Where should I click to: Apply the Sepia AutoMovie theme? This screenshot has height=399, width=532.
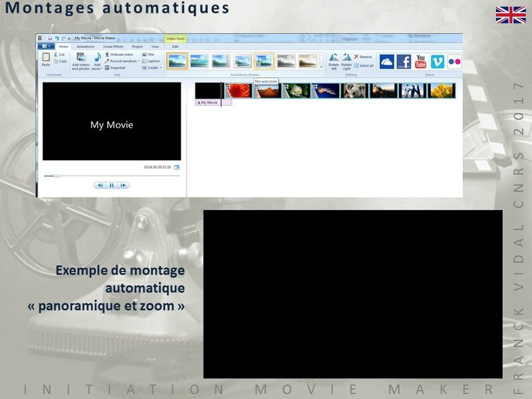pyautogui.click(x=308, y=61)
